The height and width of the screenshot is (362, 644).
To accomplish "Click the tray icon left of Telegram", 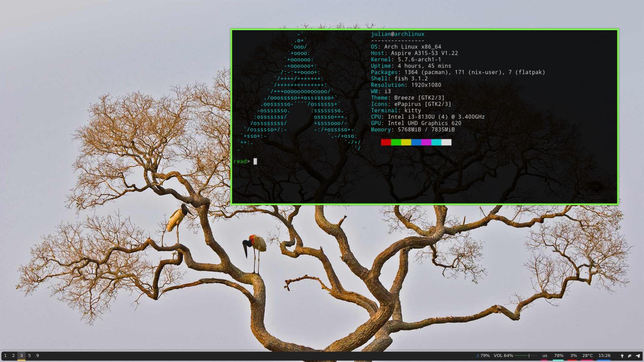I will pos(629,355).
